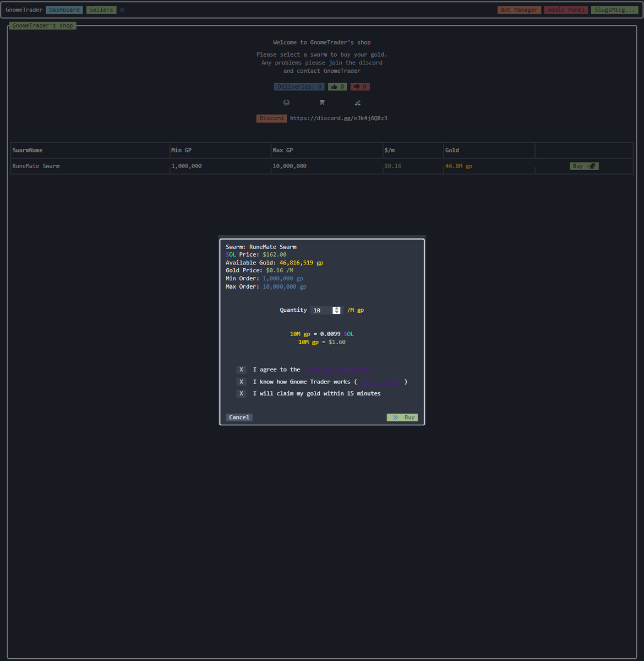Collapse the sidebar with the double-chevron arrows
This screenshot has height=661, width=644.
pyautogui.click(x=122, y=9)
